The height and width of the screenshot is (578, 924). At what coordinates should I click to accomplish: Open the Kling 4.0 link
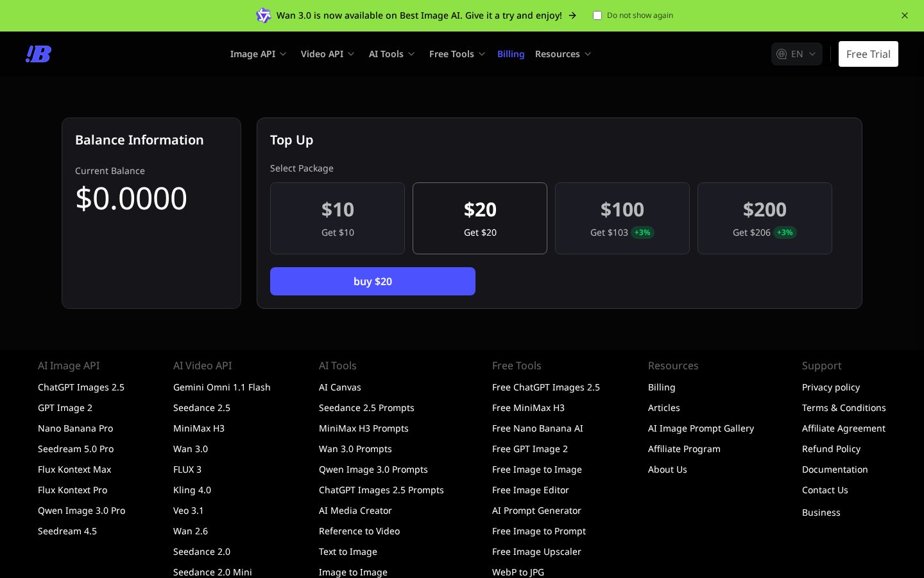(192, 490)
